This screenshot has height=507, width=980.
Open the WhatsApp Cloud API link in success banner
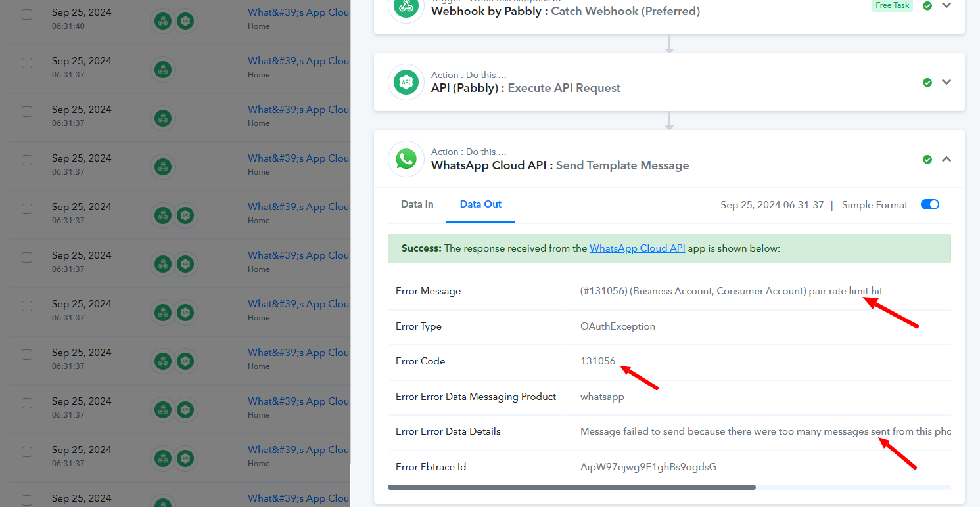(638, 248)
